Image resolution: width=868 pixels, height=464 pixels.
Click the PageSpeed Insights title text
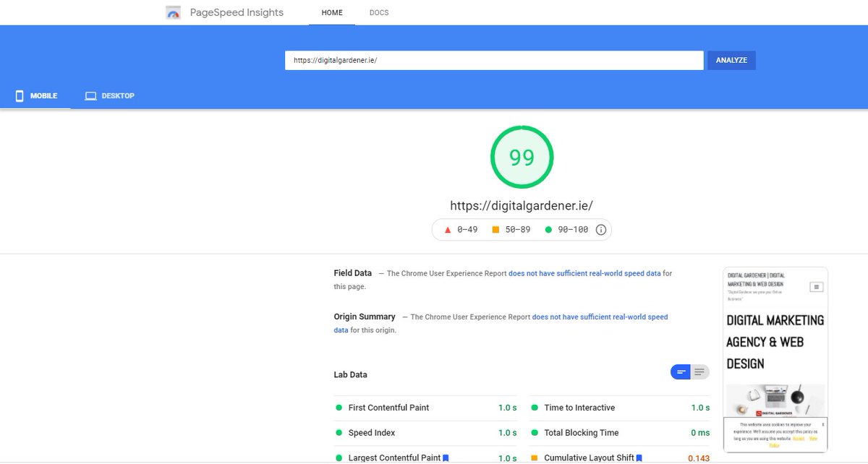pos(237,12)
